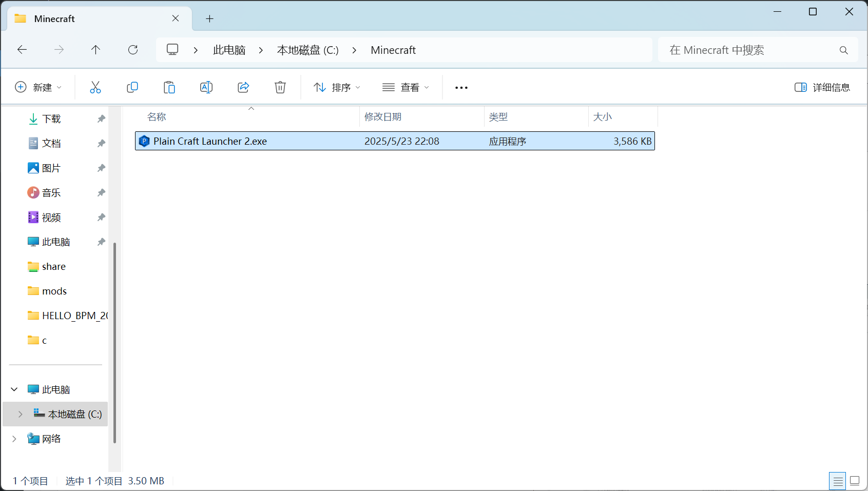Click 此电脑 in the address breadcrumb
Viewport: 868px width, 491px height.
[229, 50]
